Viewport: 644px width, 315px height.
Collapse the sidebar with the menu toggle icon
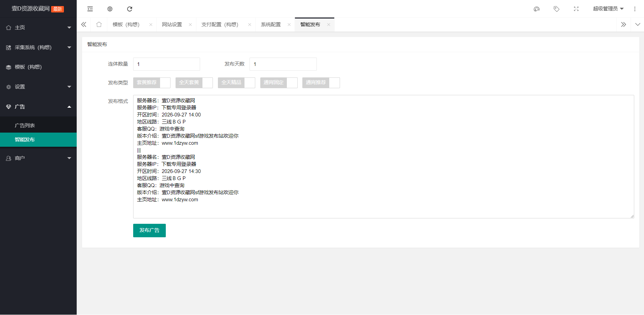90,9
